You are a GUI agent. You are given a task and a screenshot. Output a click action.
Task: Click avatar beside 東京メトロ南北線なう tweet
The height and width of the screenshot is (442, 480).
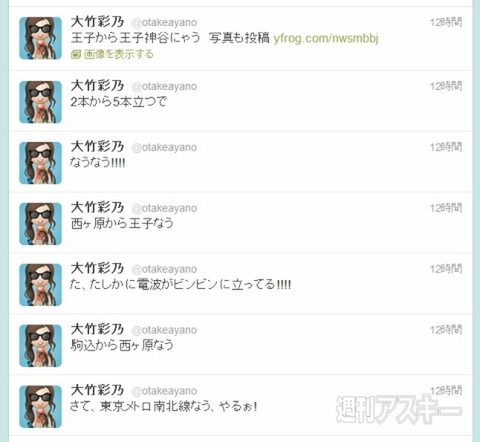coord(40,407)
